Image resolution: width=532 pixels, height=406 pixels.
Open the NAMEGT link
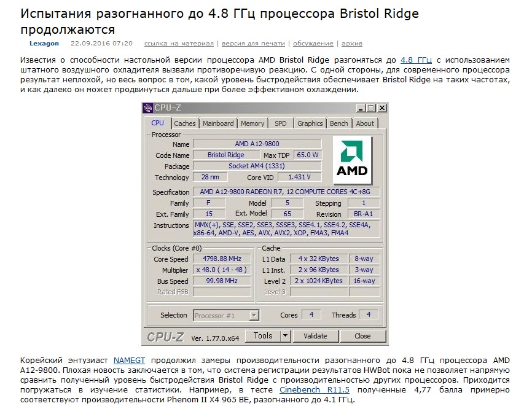130,359
